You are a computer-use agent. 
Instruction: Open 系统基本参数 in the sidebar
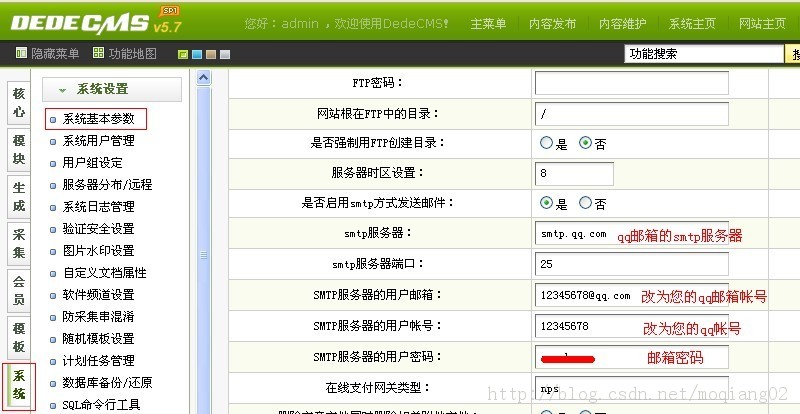point(96,118)
